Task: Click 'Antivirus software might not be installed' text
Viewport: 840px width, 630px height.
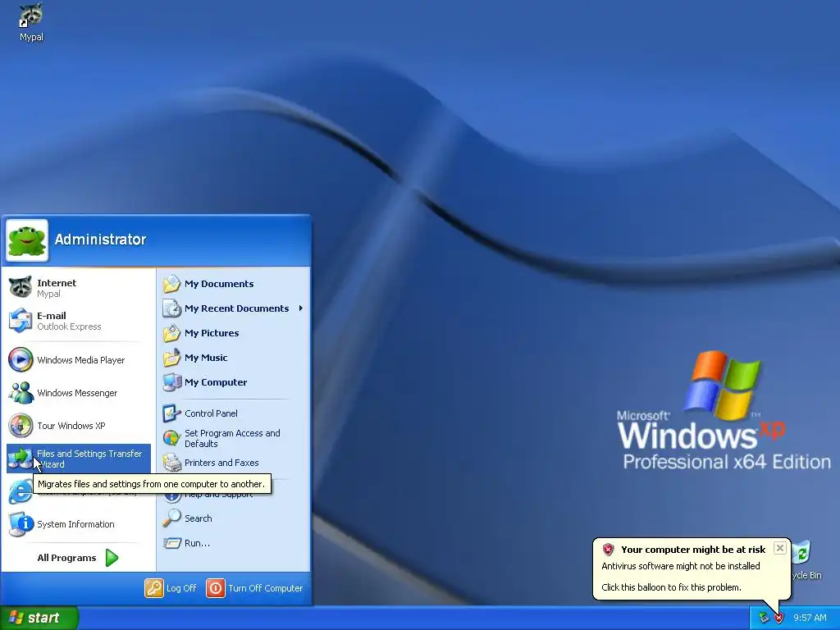Action: click(x=680, y=566)
